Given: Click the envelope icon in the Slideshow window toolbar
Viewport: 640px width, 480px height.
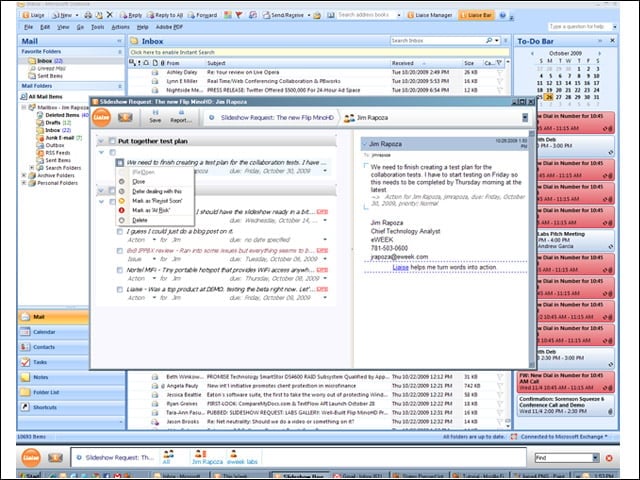Looking at the screenshot, I should coord(125,118).
